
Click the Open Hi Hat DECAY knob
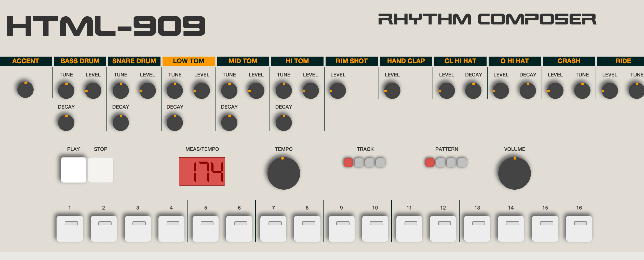pos(528,90)
